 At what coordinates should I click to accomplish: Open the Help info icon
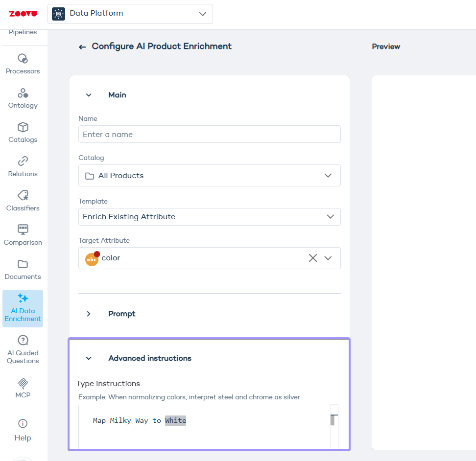click(23, 423)
